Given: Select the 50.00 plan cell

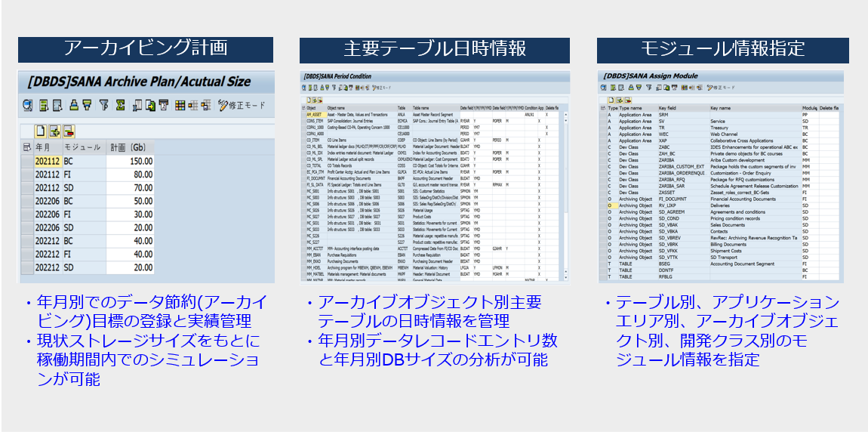Looking at the screenshot, I should [130, 201].
